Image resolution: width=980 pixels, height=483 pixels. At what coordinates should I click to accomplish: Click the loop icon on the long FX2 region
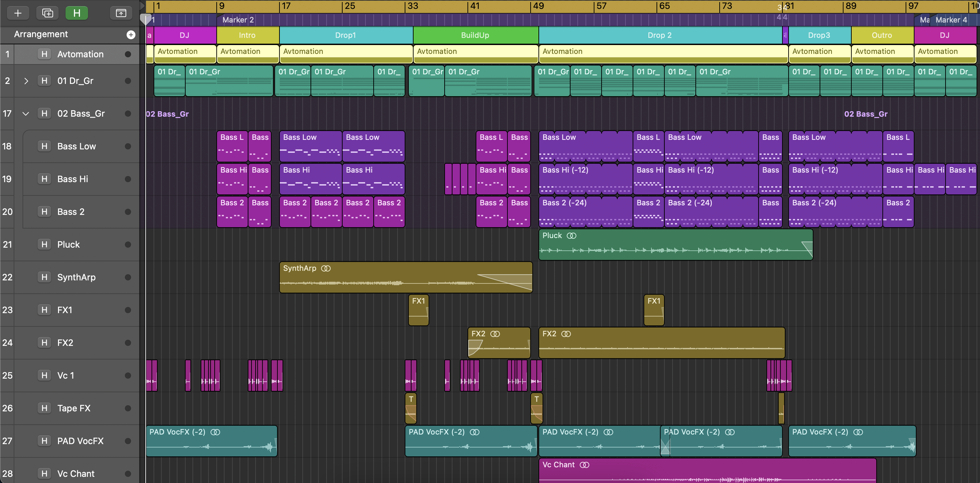566,334
